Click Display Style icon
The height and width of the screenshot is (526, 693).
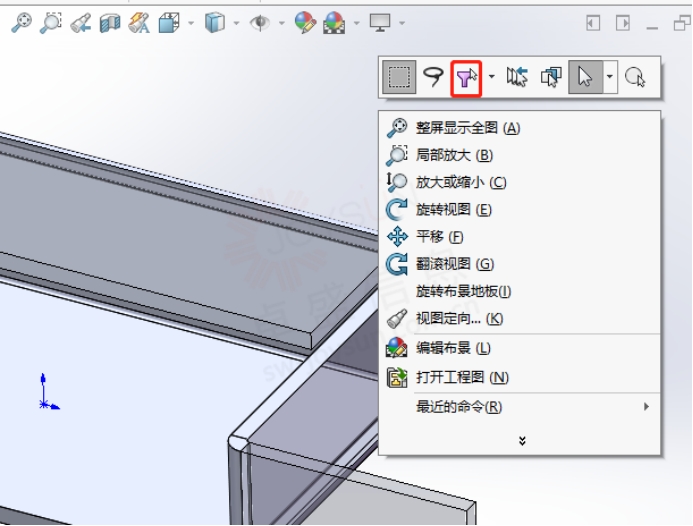215,23
